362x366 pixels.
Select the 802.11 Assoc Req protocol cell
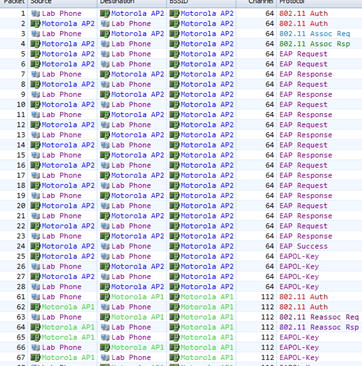click(x=315, y=34)
